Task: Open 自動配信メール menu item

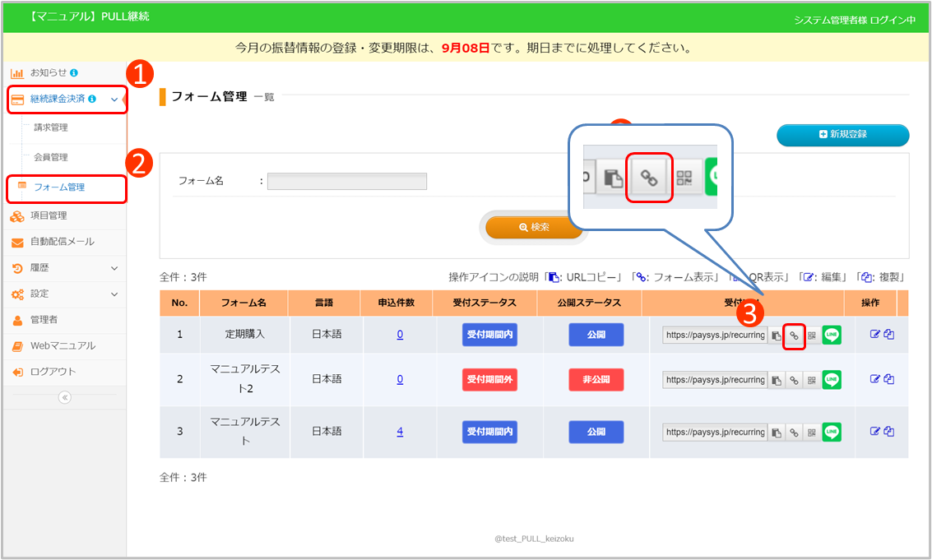Action: [x=63, y=242]
